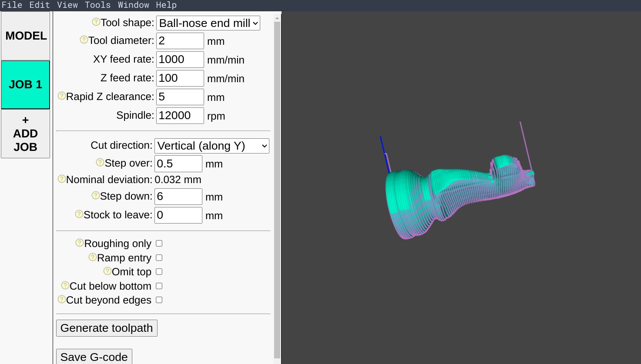Screen dimensions: 641x364
Task: Open the Tool shape dropdown
Action: point(208,23)
